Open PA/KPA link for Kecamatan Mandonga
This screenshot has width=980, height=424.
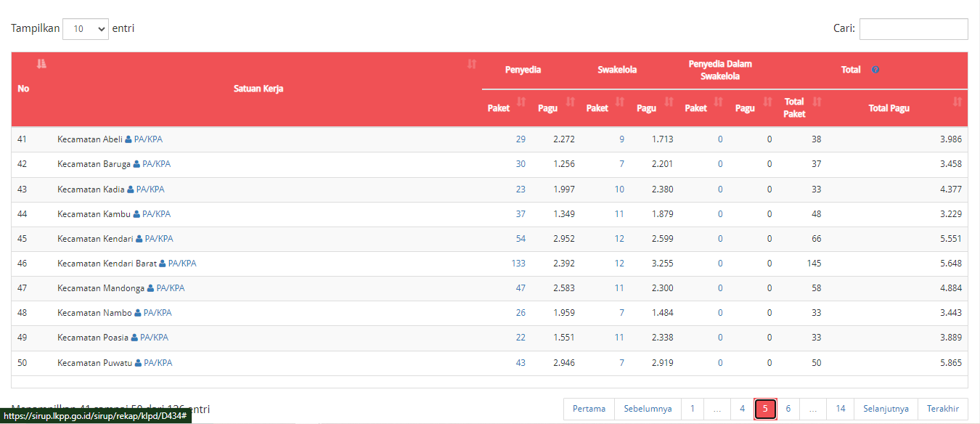pos(171,288)
